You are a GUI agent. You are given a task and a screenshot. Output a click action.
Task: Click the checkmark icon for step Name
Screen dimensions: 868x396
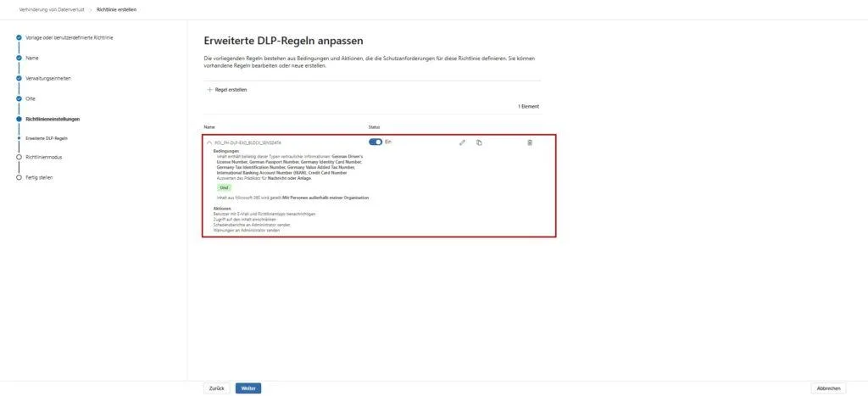point(19,58)
